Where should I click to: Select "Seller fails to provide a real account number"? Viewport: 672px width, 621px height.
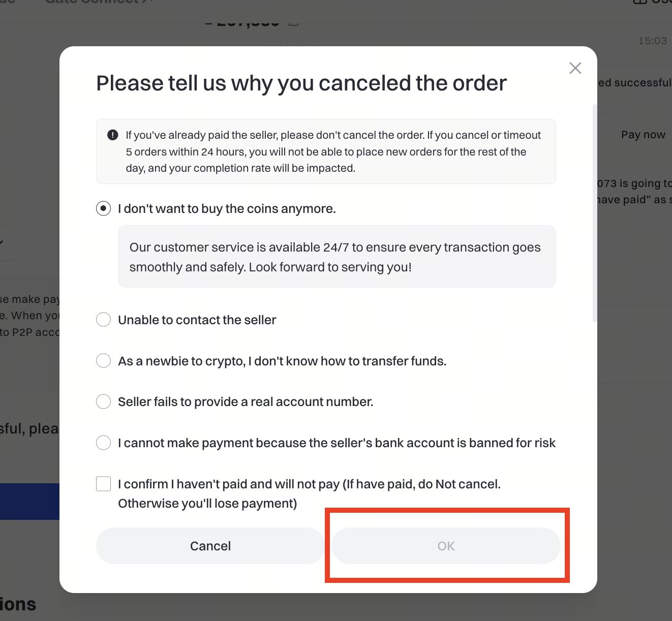point(104,401)
